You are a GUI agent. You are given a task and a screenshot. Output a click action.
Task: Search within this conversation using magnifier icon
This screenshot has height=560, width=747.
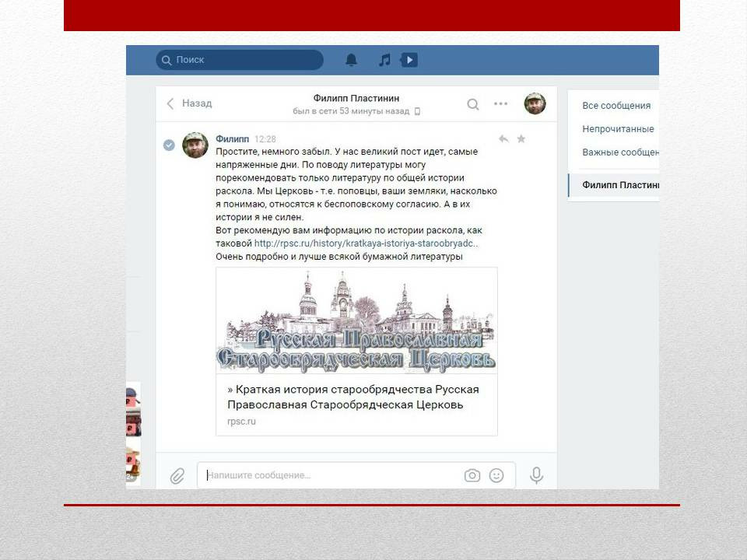pos(473,104)
